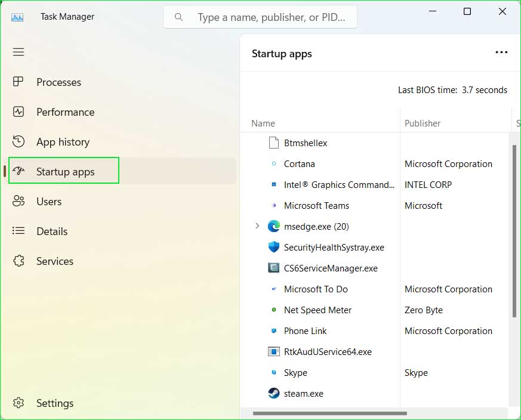Click the Microsoft Teams icon
Image resolution: width=521 pixels, height=420 pixels.
click(274, 205)
